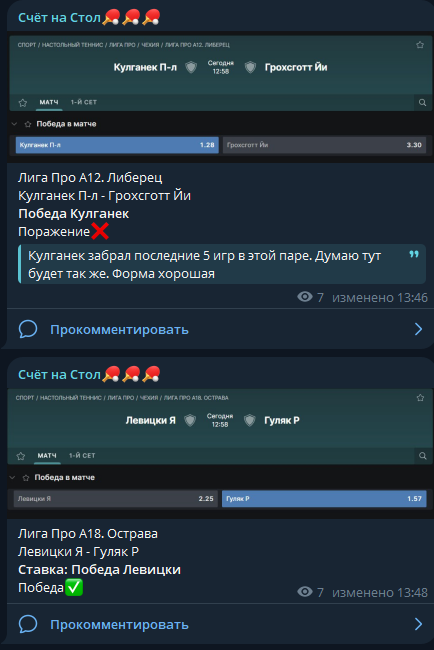This screenshot has height=650, width=434.
Task: Select 1-Й СЕТ tab in Кулганек card
Action: pos(84,102)
